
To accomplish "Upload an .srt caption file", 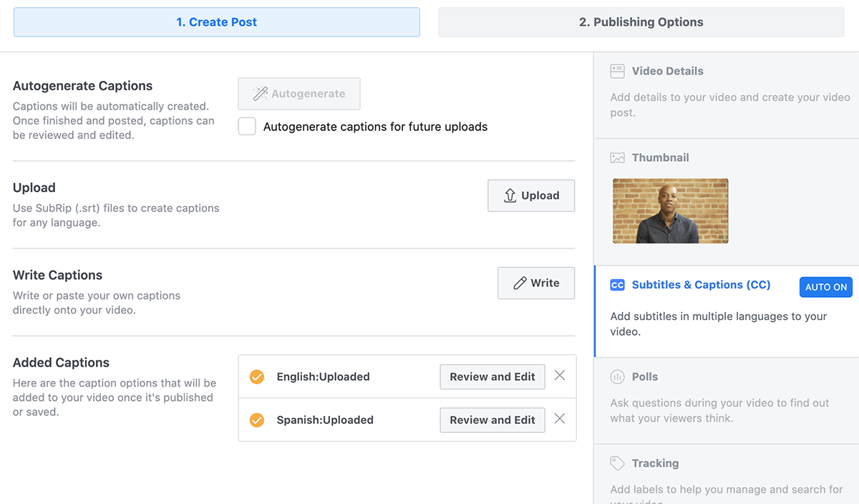I will click(531, 195).
